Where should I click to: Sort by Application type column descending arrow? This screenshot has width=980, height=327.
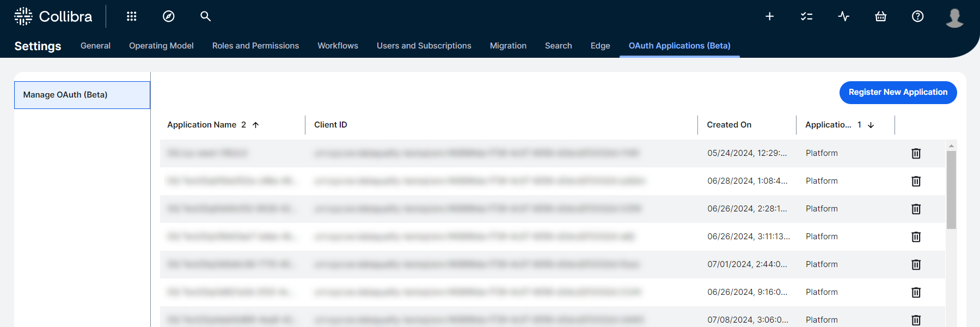[x=871, y=125]
